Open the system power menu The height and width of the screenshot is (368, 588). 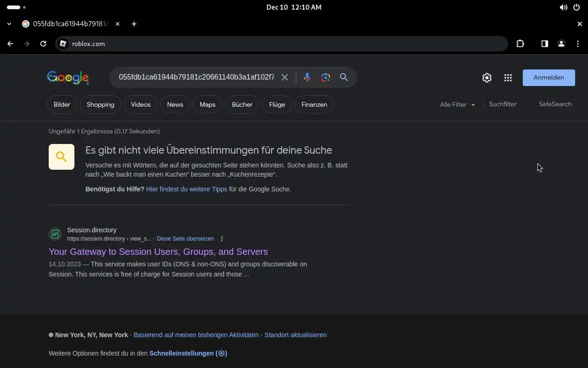tap(577, 7)
